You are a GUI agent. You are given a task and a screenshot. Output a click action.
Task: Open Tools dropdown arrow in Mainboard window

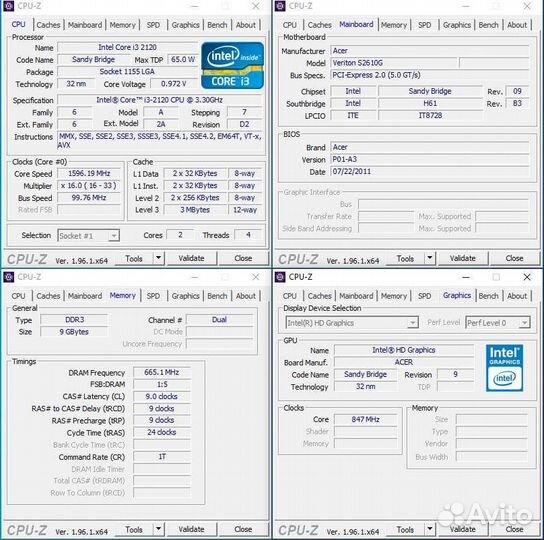430,258
